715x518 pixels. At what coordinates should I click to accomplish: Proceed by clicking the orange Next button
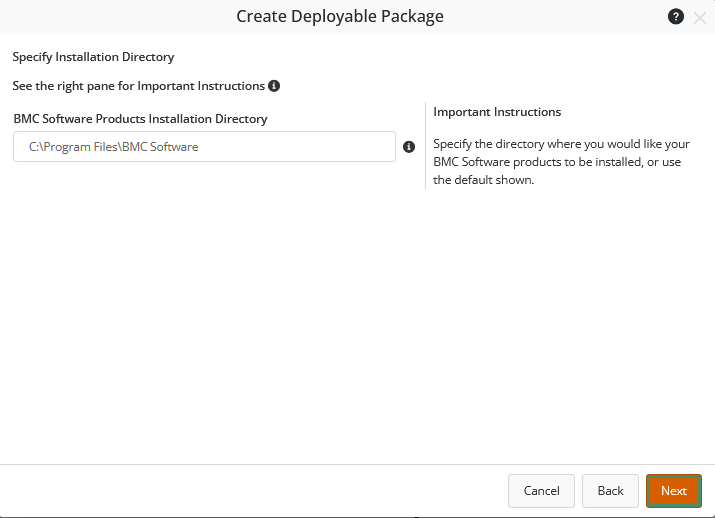(673, 491)
